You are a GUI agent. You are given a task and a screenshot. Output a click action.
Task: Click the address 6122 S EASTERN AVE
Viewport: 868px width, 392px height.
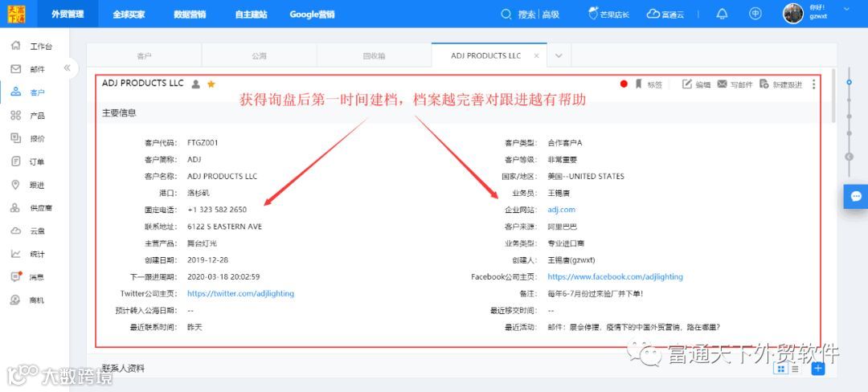pyautogui.click(x=225, y=227)
